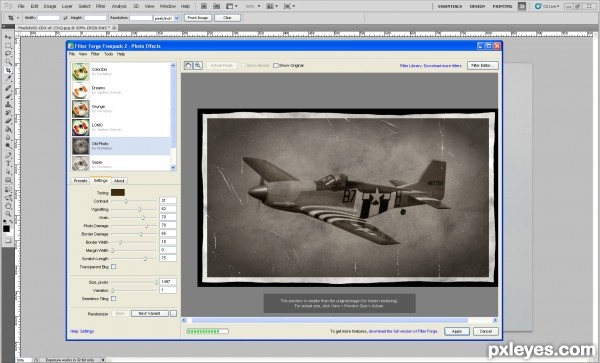Viewport: 600px width, 363px height.
Task: Select the Type tool
Action: tap(8, 164)
